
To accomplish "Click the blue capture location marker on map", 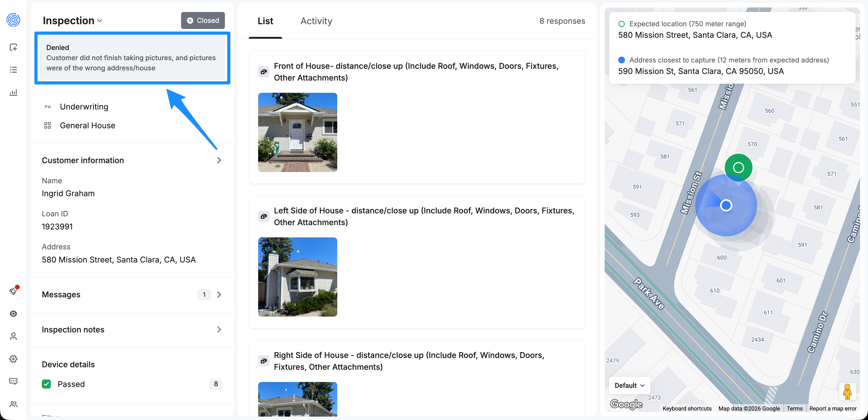I will click(x=726, y=205).
